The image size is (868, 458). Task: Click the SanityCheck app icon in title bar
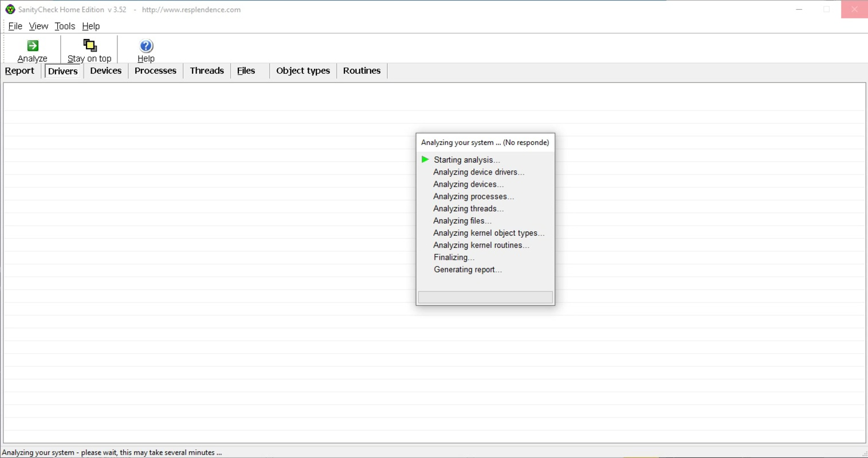10,9
